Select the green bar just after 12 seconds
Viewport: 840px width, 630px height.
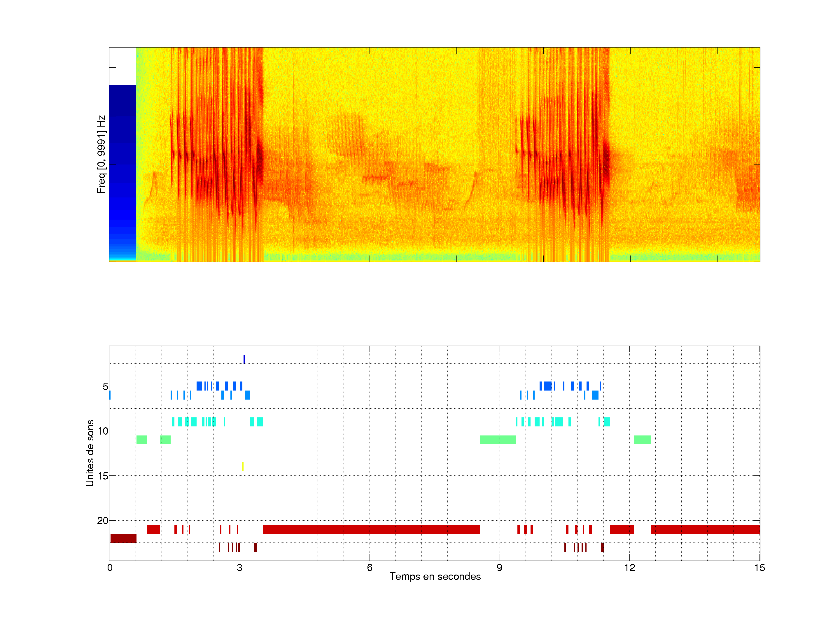coord(642,440)
